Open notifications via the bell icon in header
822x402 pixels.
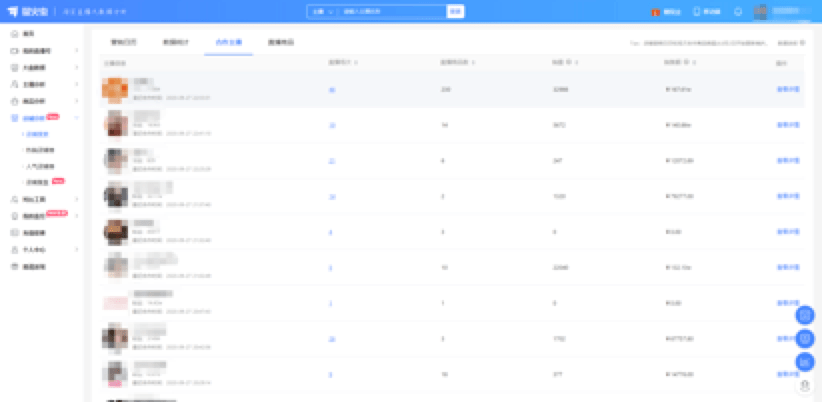click(738, 12)
